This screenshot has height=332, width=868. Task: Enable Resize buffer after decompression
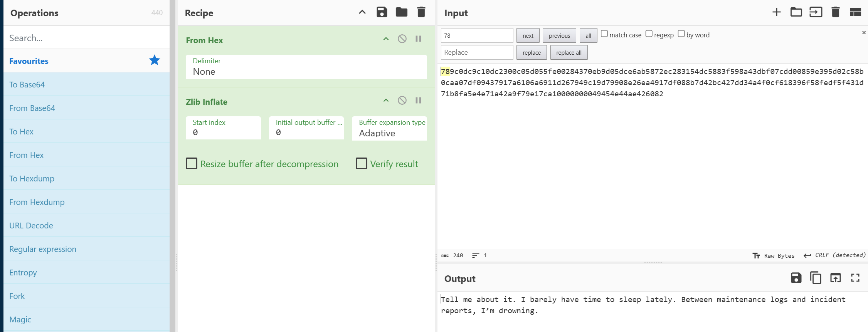click(192, 164)
